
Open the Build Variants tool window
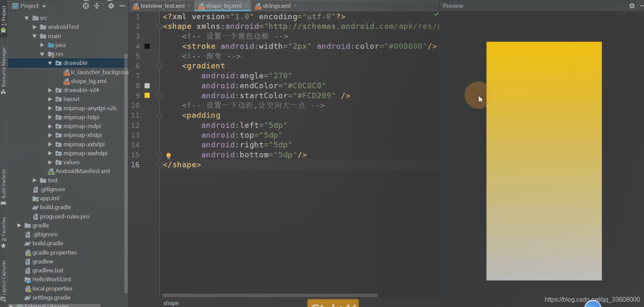click(x=4, y=187)
